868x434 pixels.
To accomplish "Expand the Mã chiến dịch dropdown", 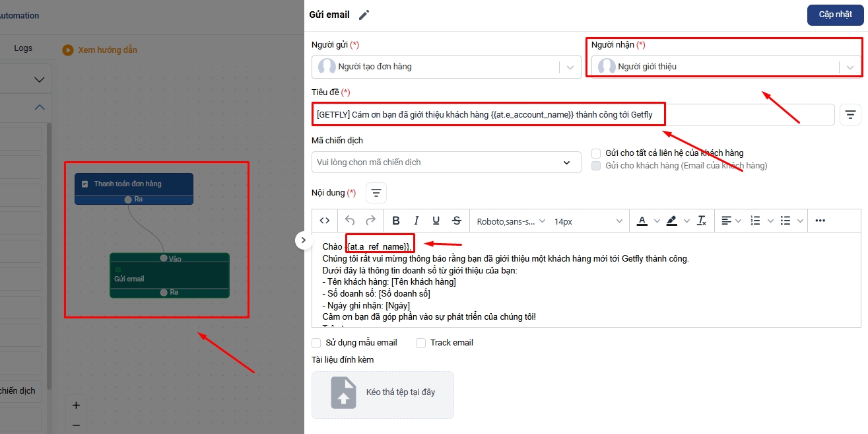I will pos(446,163).
